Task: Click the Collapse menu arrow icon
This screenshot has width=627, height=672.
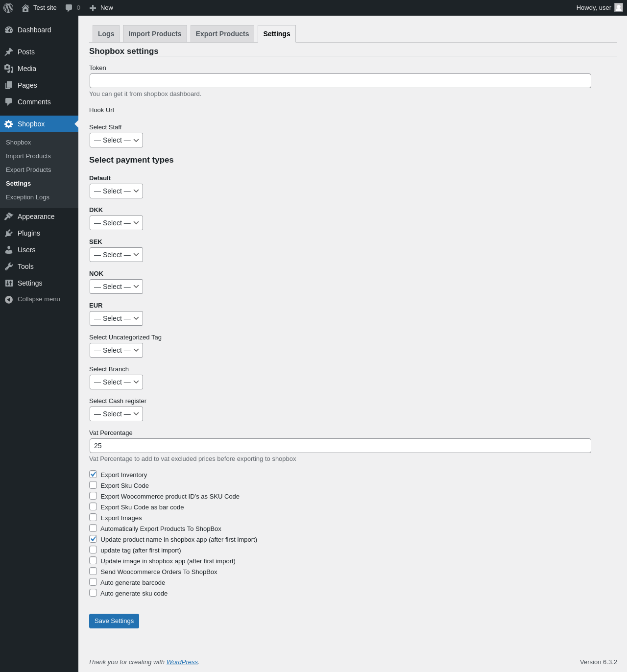Action: pos(9,299)
